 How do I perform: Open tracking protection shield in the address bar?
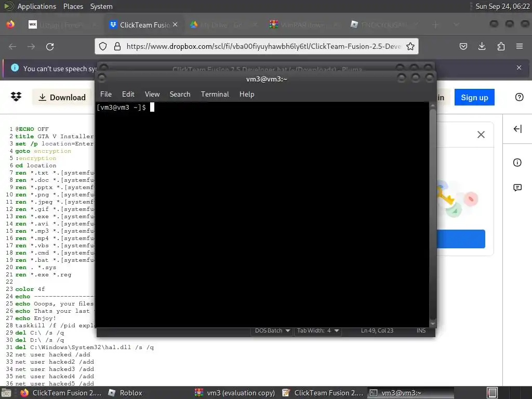pyautogui.click(x=103, y=46)
